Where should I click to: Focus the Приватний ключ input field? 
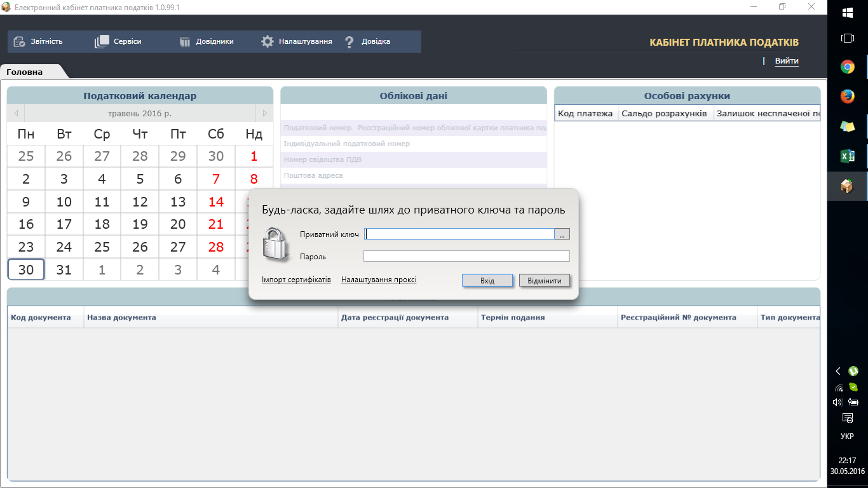coord(459,234)
